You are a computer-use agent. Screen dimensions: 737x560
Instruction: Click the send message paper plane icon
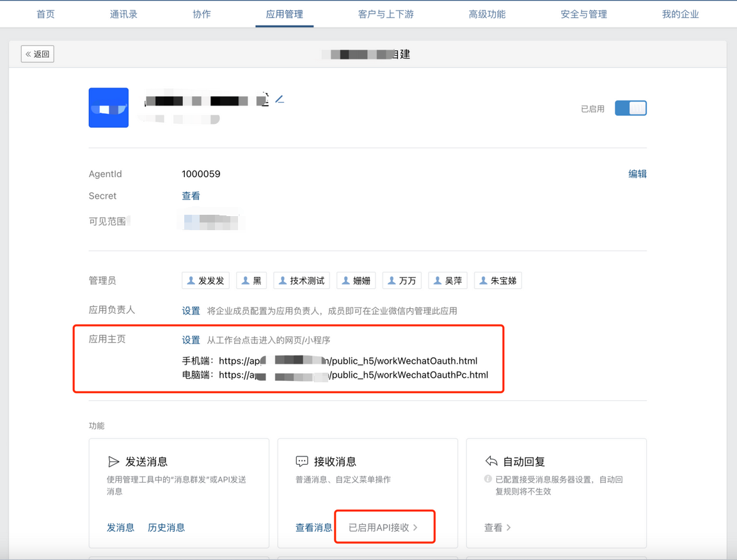coord(114,462)
